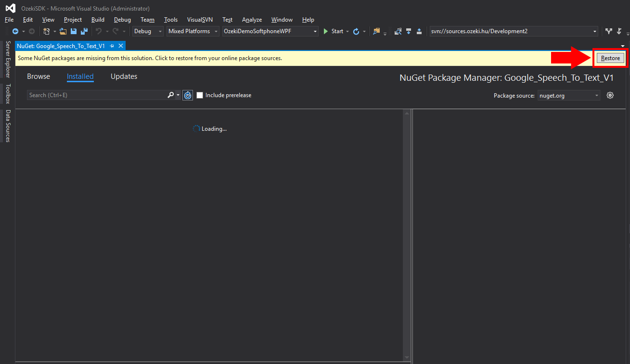
Task: Expand the search options dropdown arrow
Action: click(x=178, y=95)
